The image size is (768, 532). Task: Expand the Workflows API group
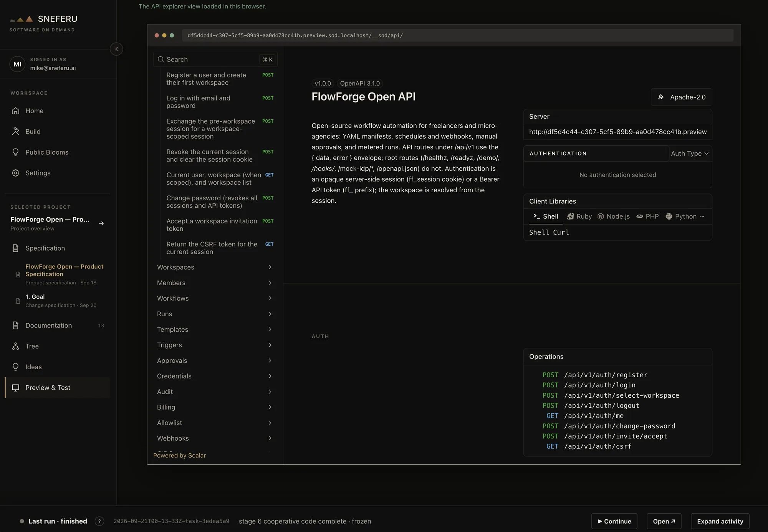(215, 298)
